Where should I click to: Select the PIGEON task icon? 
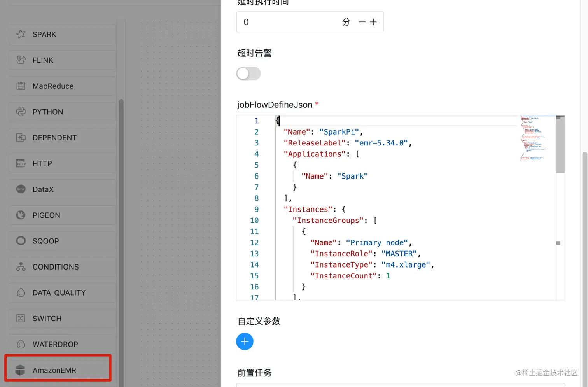click(21, 215)
